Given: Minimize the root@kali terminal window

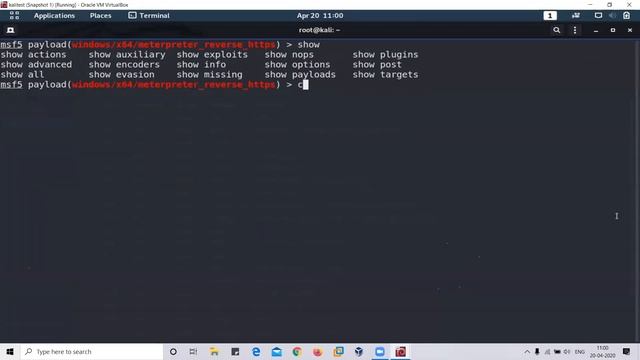Looking at the screenshot, I should pyautogui.click(x=596, y=30).
